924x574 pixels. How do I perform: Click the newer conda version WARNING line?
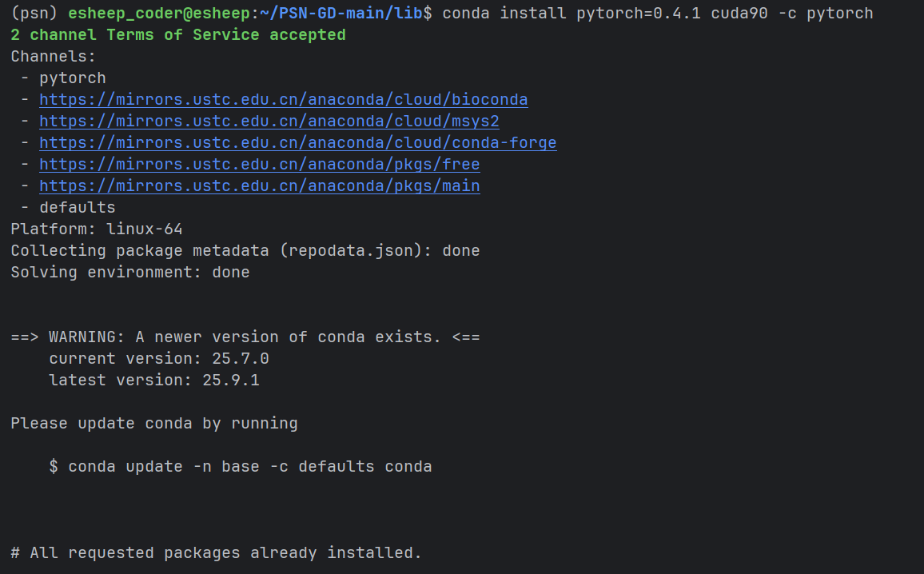tap(245, 337)
